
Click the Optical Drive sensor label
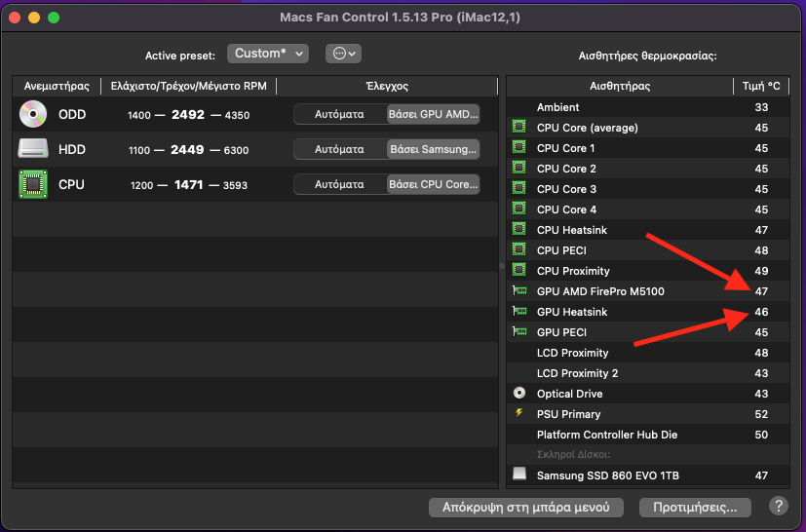pyautogui.click(x=569, y=394)
